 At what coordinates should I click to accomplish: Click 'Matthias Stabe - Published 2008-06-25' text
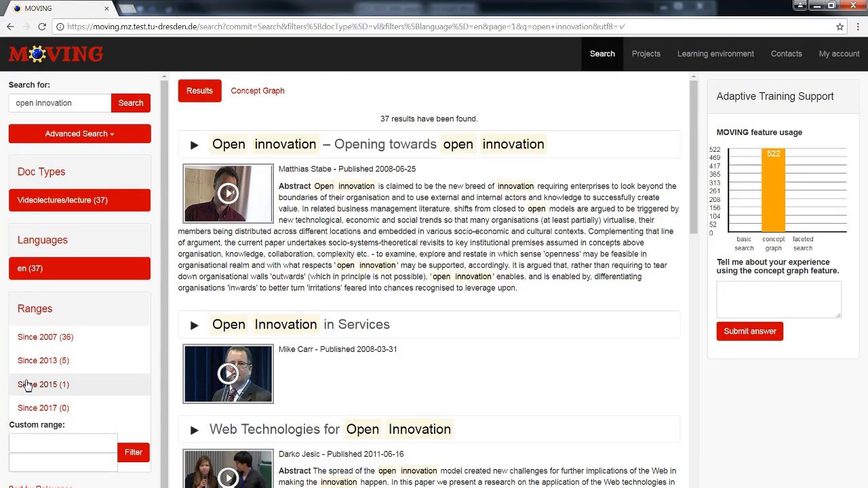tap(347, 169)
